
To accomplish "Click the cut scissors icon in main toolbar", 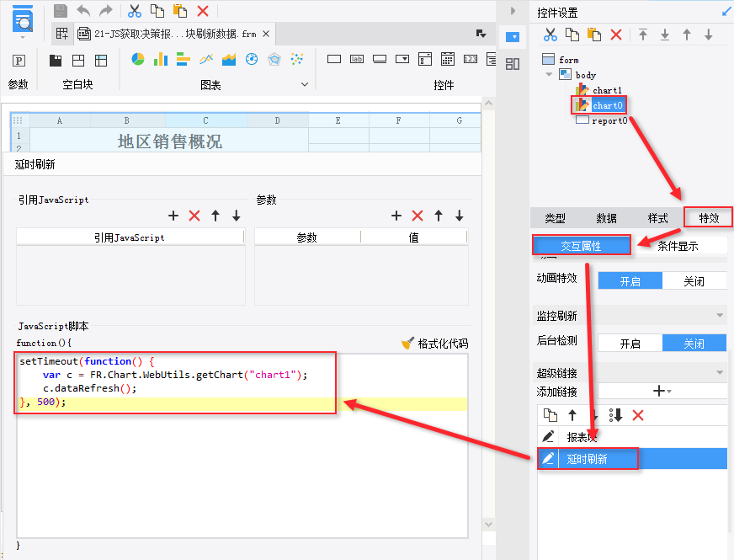I will coord(135,11).
